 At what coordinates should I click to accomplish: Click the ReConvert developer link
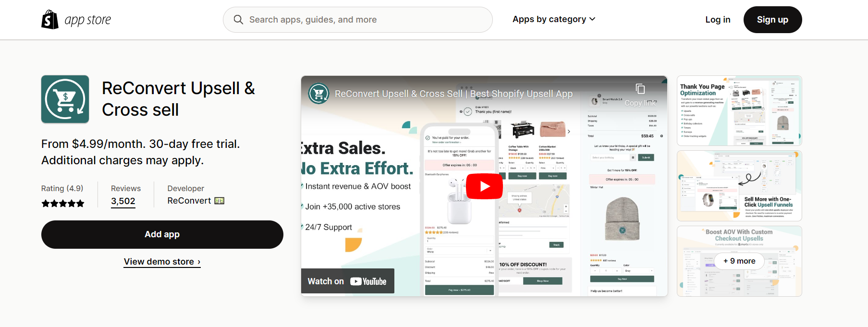pyautogui.click(x=189, y=201)
